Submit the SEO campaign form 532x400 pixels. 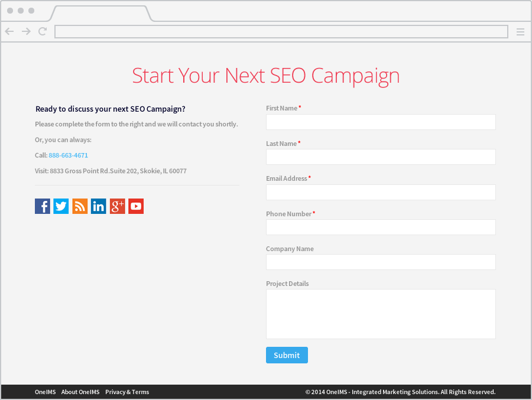coord(287,355)
